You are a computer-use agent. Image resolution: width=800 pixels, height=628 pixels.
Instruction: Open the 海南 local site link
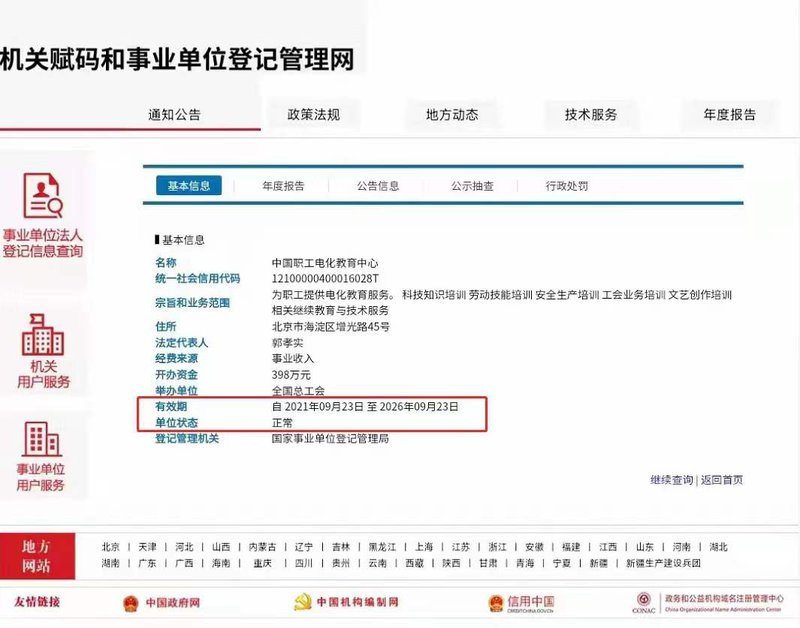pyautogui.click(x=221, y=563)
